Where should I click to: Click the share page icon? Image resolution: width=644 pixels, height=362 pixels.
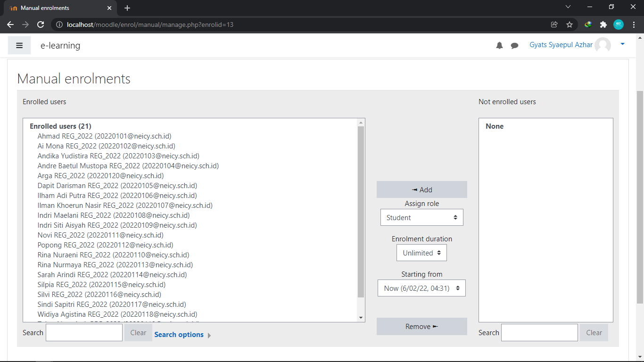pos(554,25)
